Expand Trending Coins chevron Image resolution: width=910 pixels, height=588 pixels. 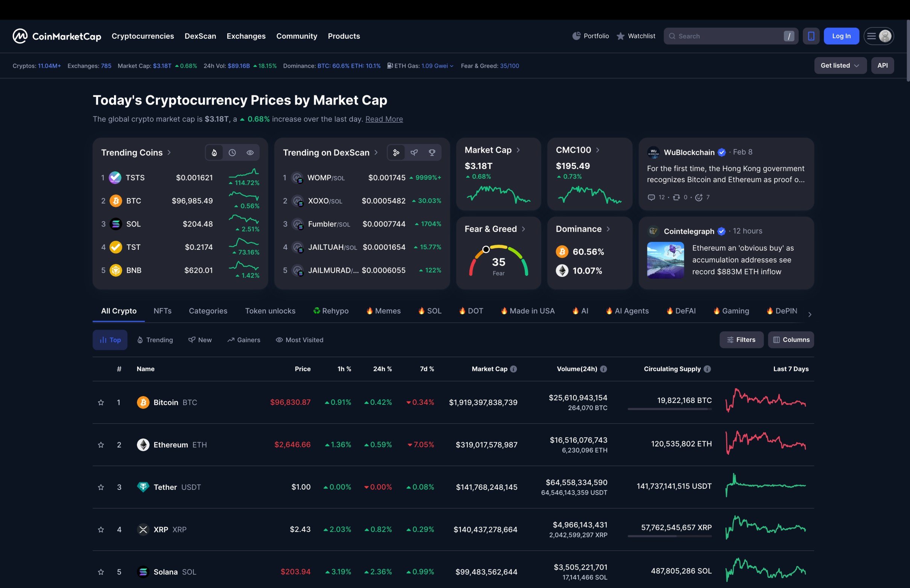(x=169, y=152)
